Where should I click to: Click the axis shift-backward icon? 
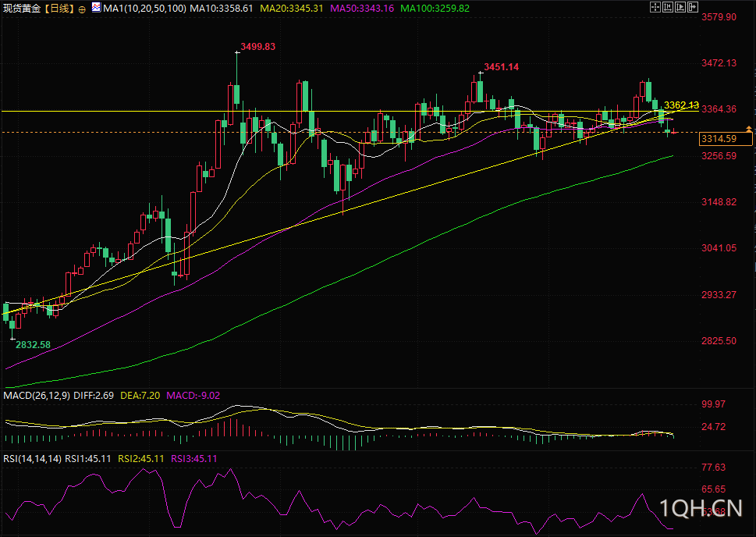(668, 7)
